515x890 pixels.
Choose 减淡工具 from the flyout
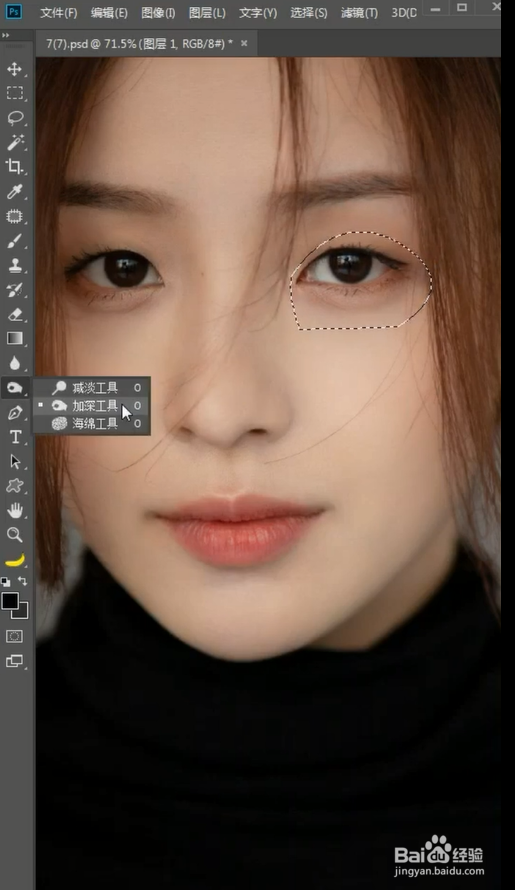pyautogui.click(x=91, y=388)
